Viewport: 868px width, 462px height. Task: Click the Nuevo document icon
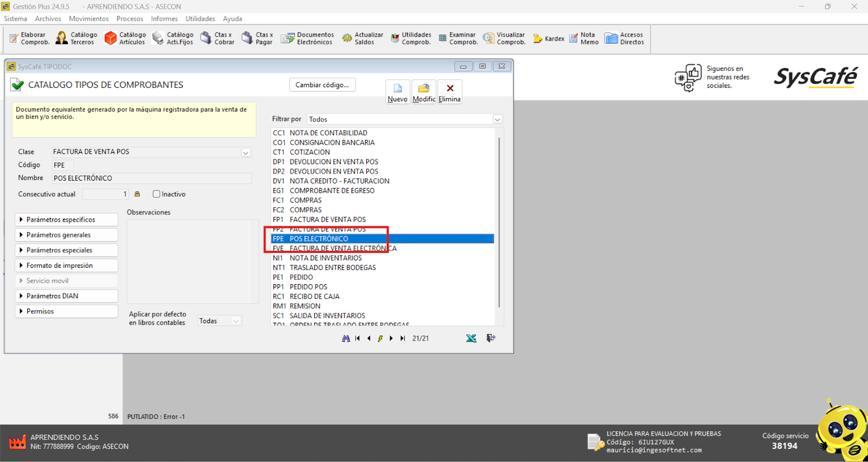point(398,89)
